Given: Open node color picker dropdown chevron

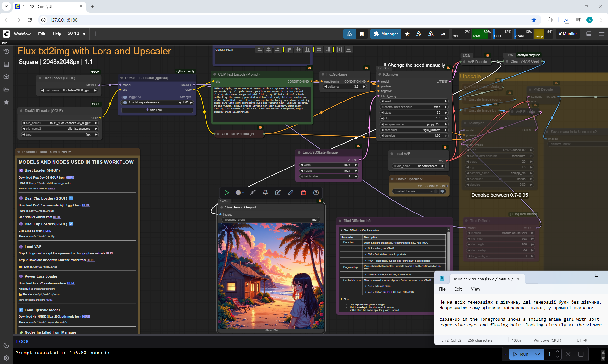Looking at the screenshot, I should (243, 193).
